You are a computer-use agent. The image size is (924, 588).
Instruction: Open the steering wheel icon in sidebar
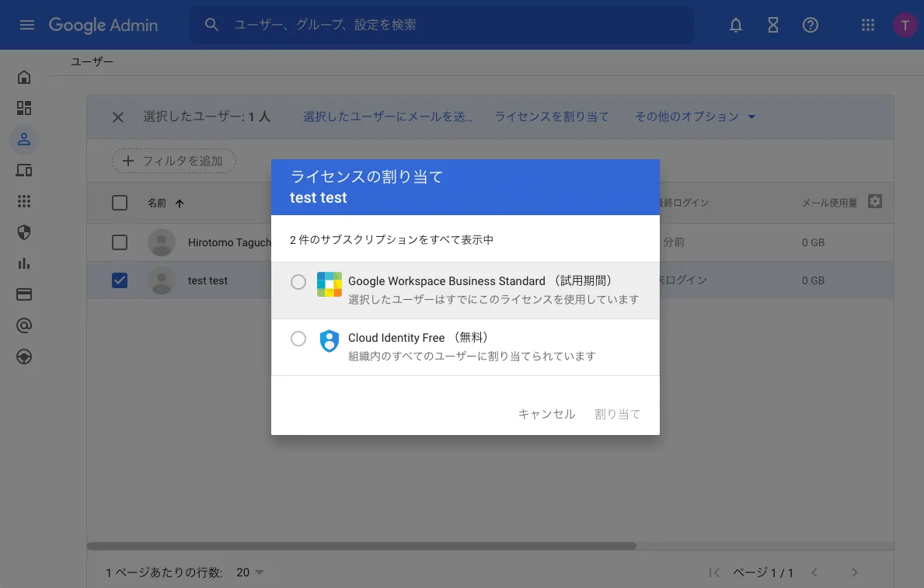24,357
